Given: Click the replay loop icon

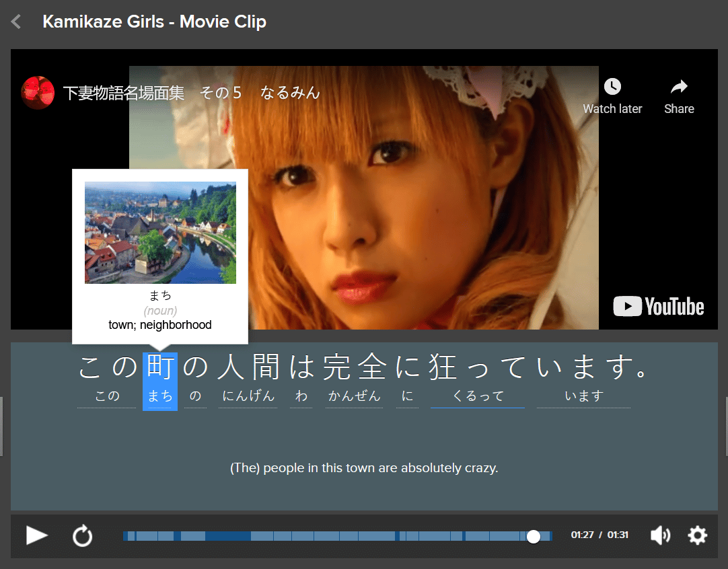Looking at the screenshot, I should coord(82,536).
